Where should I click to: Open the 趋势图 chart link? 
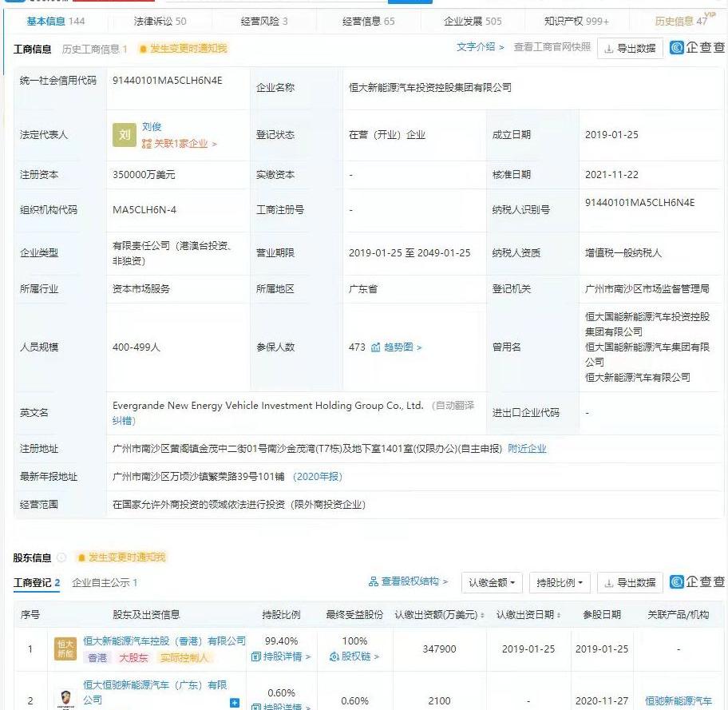pyautogui.click(x=402, y=347)
